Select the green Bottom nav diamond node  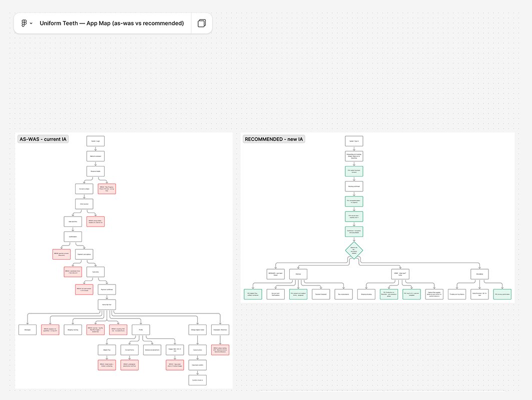point(354,250)
